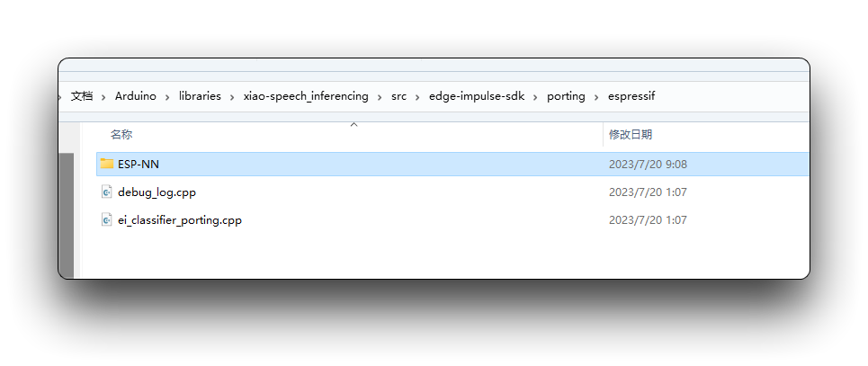
Task: Navigate to src breadcrumb segment
Action: 398,96
